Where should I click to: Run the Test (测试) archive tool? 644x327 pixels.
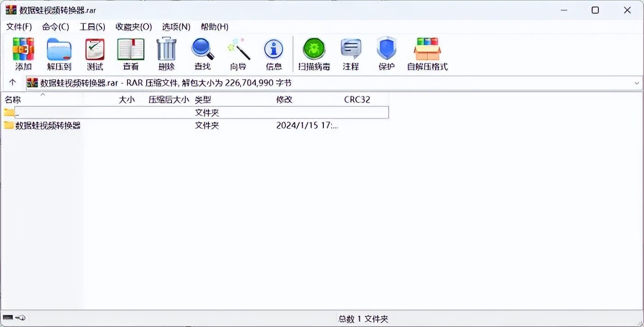point(95,54)
